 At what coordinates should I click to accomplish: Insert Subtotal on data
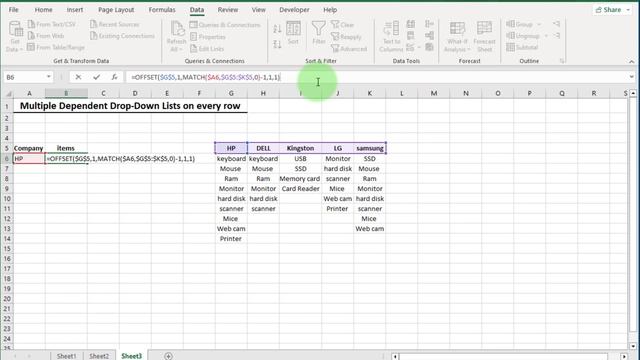pos(522,47)
